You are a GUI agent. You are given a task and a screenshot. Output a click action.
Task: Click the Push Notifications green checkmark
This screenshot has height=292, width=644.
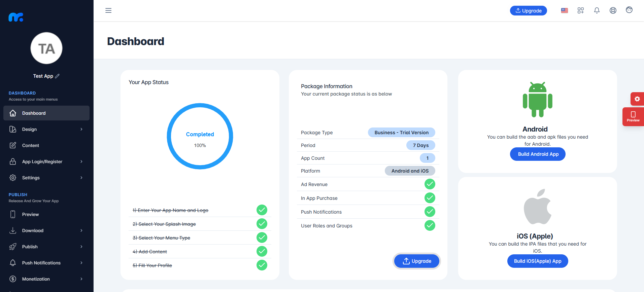[x=430, y=212]
